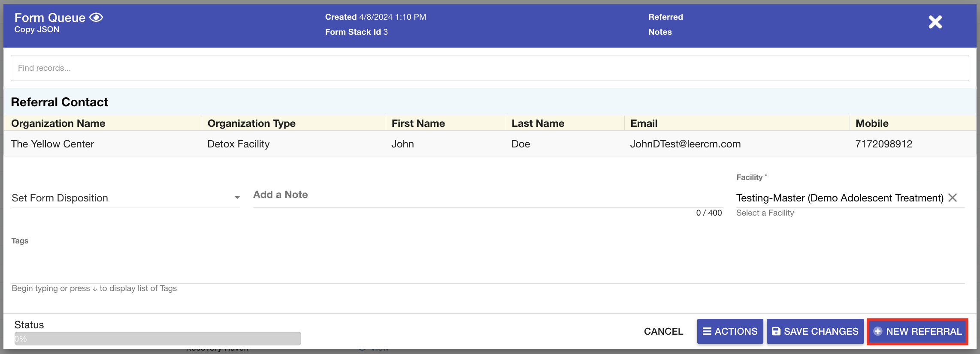Click the Status progress bar
The image size is (980, 354).
coord(157,339)
